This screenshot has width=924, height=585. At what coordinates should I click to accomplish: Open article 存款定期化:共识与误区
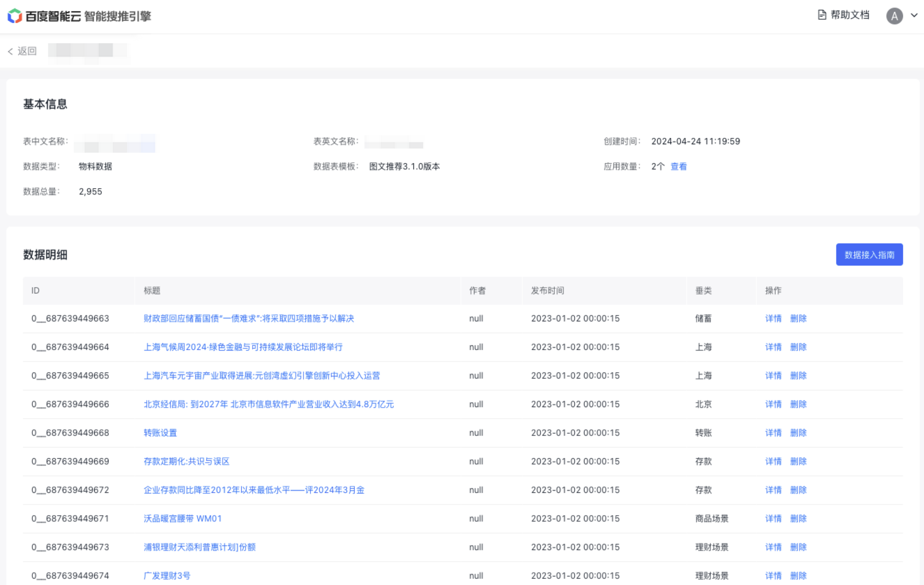click(186, 461)
